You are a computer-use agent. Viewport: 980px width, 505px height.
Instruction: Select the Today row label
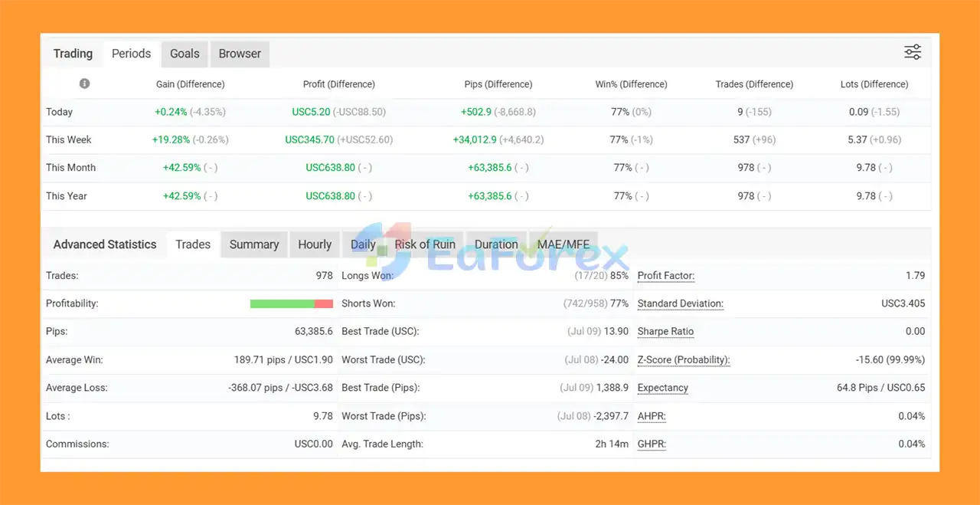point(59,112)
